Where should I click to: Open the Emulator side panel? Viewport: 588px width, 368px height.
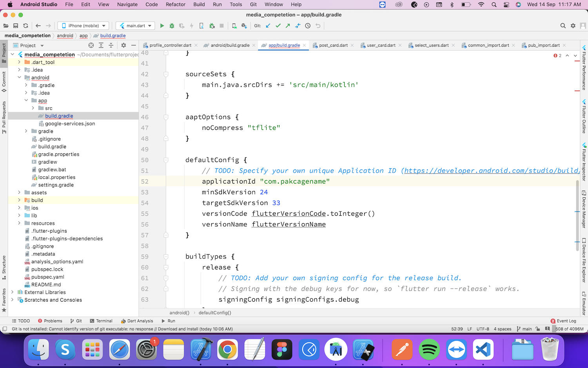pos(584,303)
